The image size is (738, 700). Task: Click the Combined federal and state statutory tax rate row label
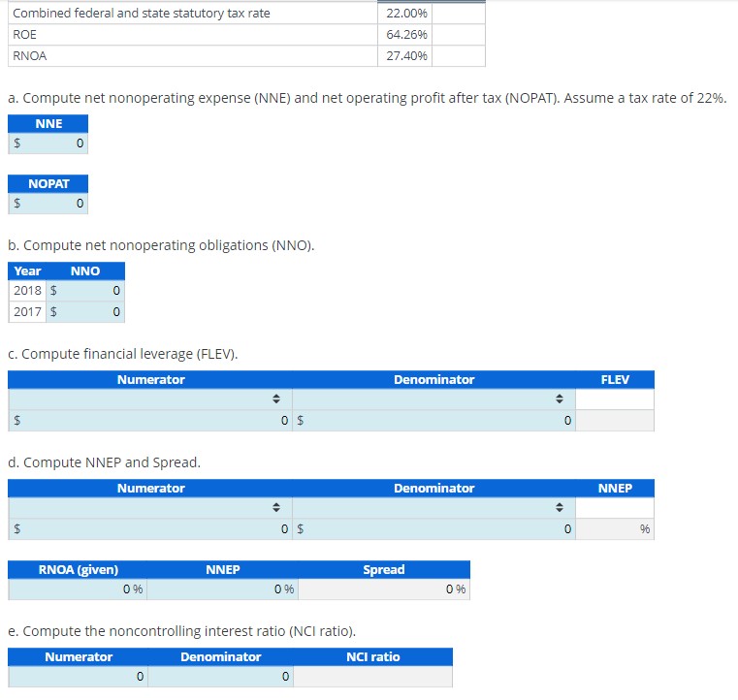(142, 14)
